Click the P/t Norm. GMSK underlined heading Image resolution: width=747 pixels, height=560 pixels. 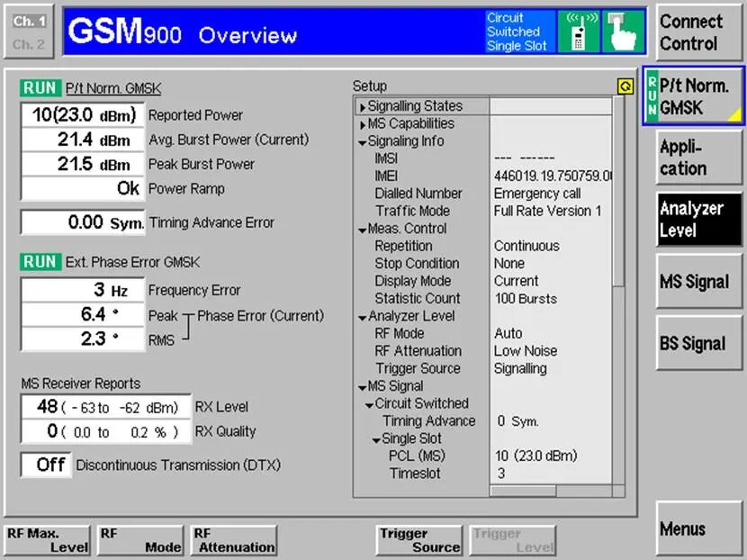click(x=113, y=88)
